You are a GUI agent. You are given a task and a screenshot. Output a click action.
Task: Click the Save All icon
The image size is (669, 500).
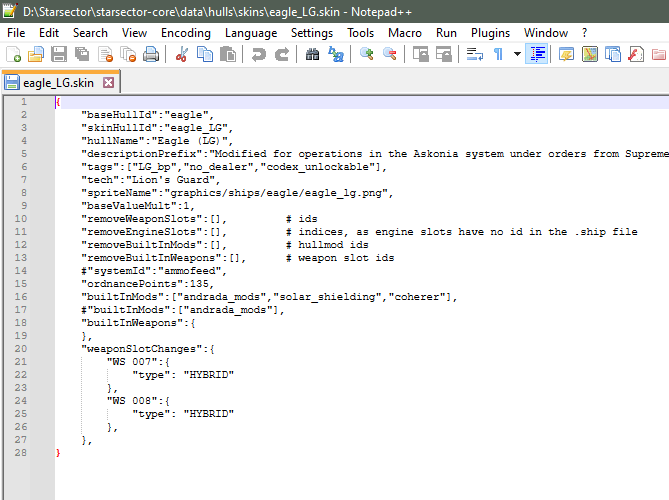tap(82, 55)
